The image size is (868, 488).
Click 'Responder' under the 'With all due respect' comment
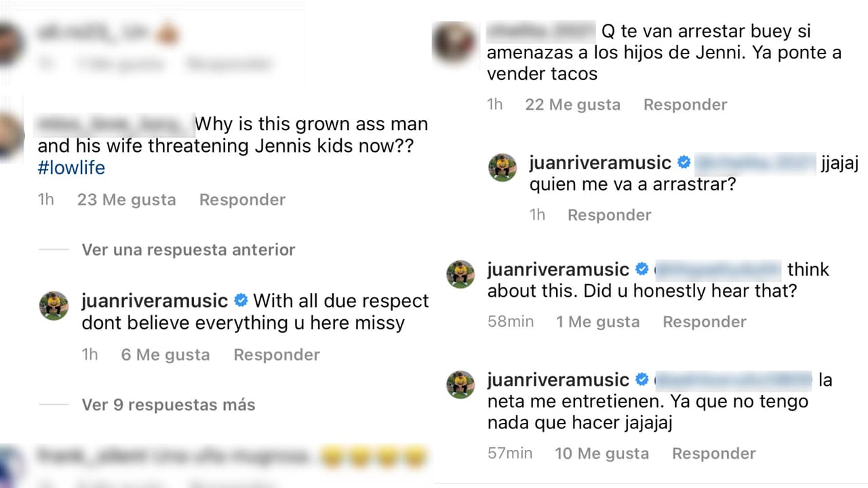click(277, 354)
